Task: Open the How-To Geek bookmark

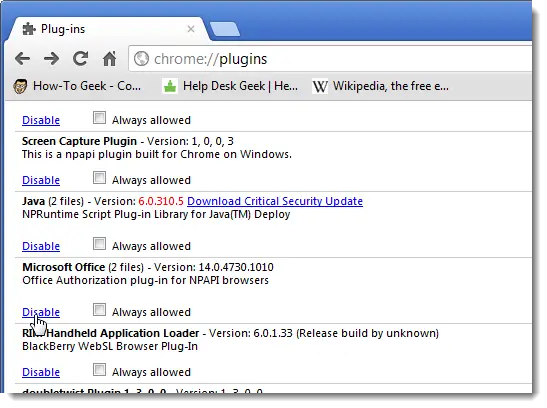Action: tap(77, 86)
